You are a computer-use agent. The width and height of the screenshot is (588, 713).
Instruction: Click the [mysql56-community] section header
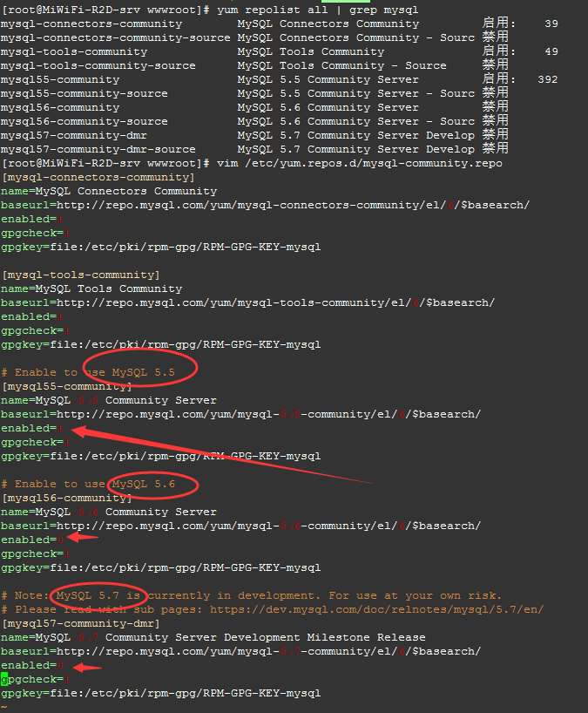tap(67, 498)
